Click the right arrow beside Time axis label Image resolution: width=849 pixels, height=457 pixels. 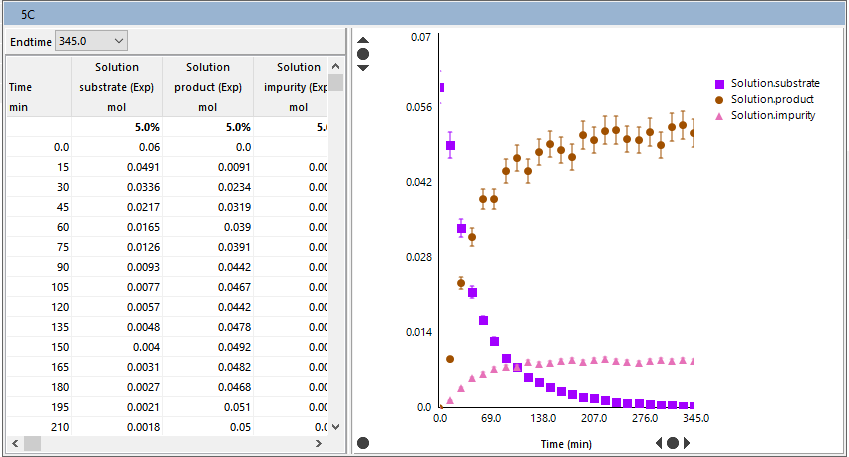[x=687, y=442]
